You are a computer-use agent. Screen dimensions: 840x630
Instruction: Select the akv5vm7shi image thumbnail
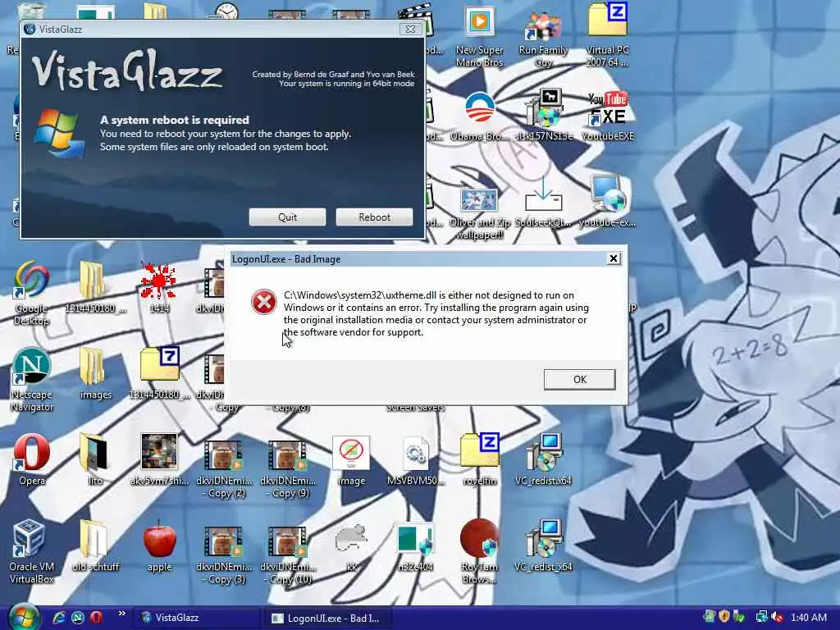pos(159,459)
